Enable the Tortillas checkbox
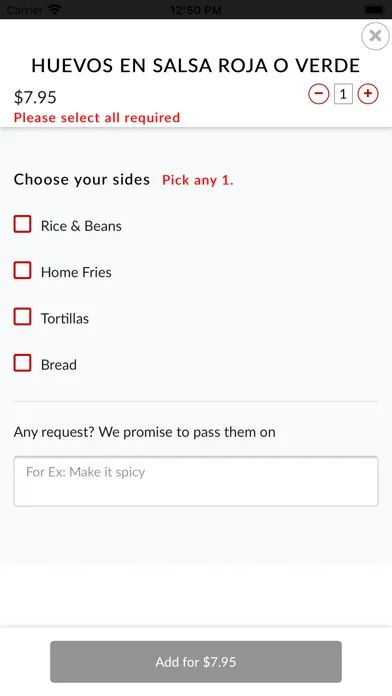 23,316
